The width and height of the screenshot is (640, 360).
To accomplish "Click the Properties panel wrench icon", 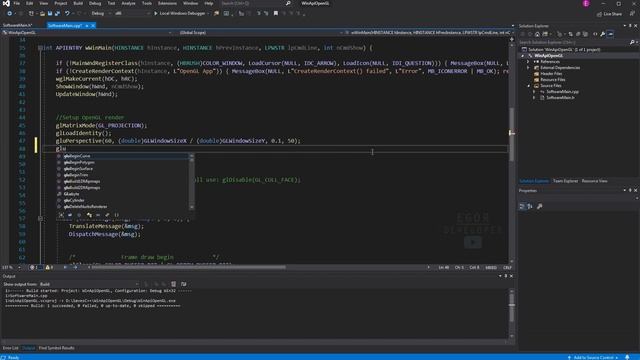I will pyautogui.click(x=540, y=207).
